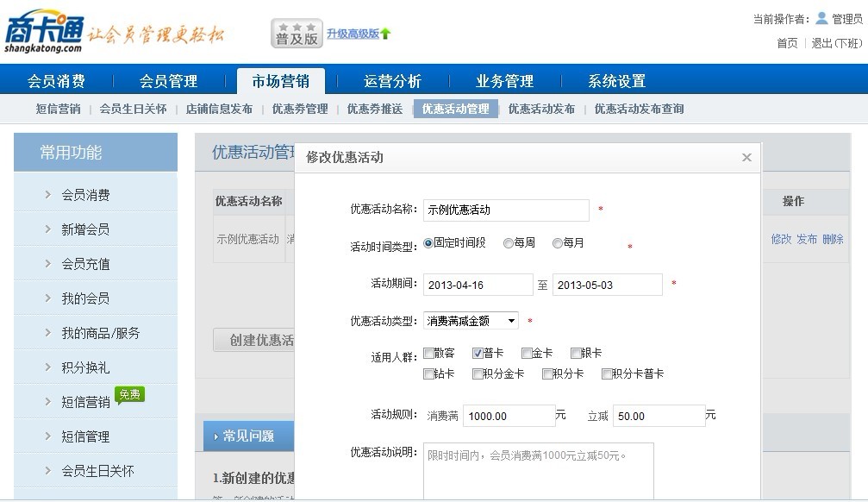Open the 优惠活动类型 dropdown
This screenshot has width=868, height=502.
coord(471,321)
